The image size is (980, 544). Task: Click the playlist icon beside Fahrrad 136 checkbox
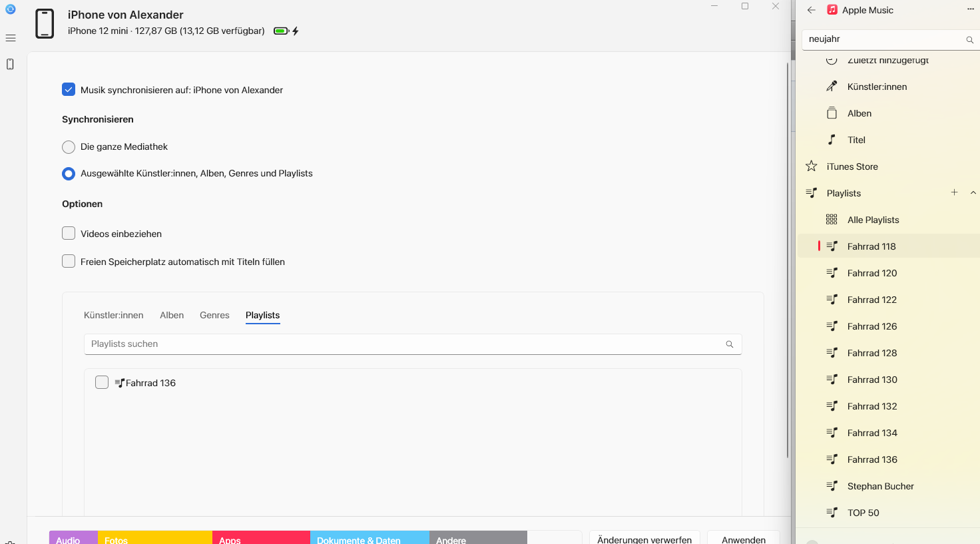click(x=120, y=383)
